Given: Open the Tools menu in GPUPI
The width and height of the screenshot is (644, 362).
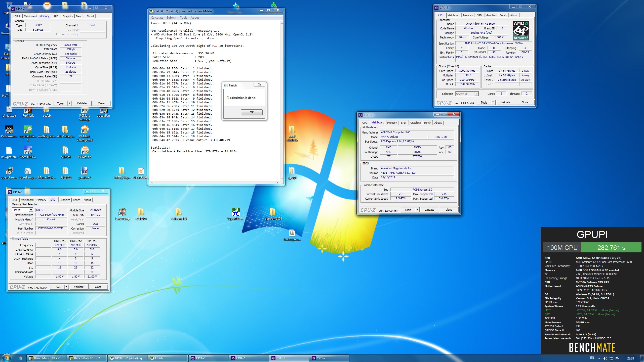Looking at the screenshot, I should 183,18.
